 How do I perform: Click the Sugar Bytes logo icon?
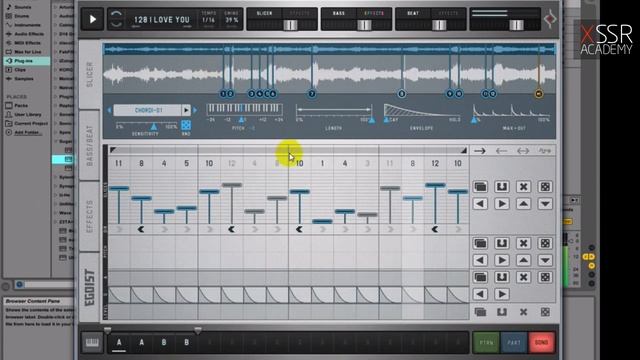pos(550,18)
